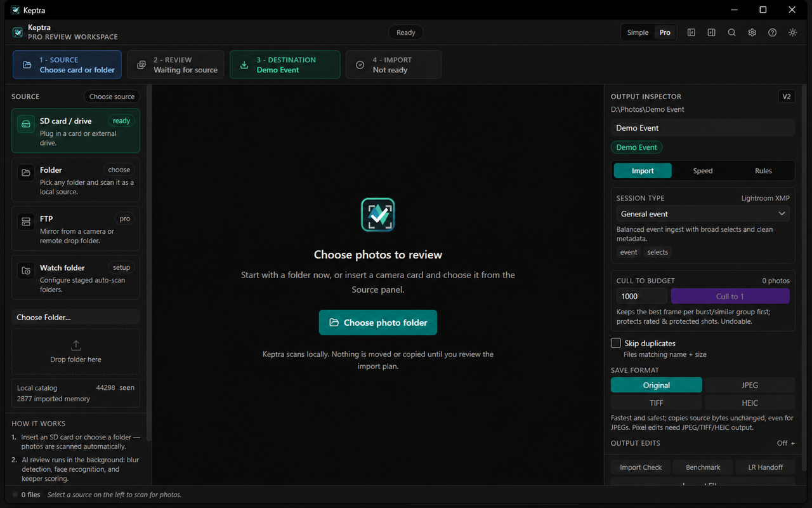The height and width of the screenshot is (508, 812).
Task: Click the Keptra icon in the title bar
Action: 15,10
